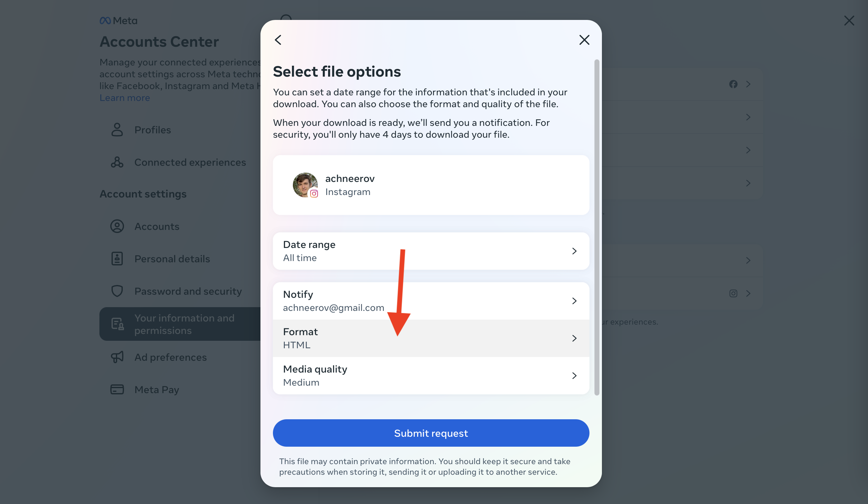Close the Select file options dialog
868x504 pixels.
pos(584,40)
